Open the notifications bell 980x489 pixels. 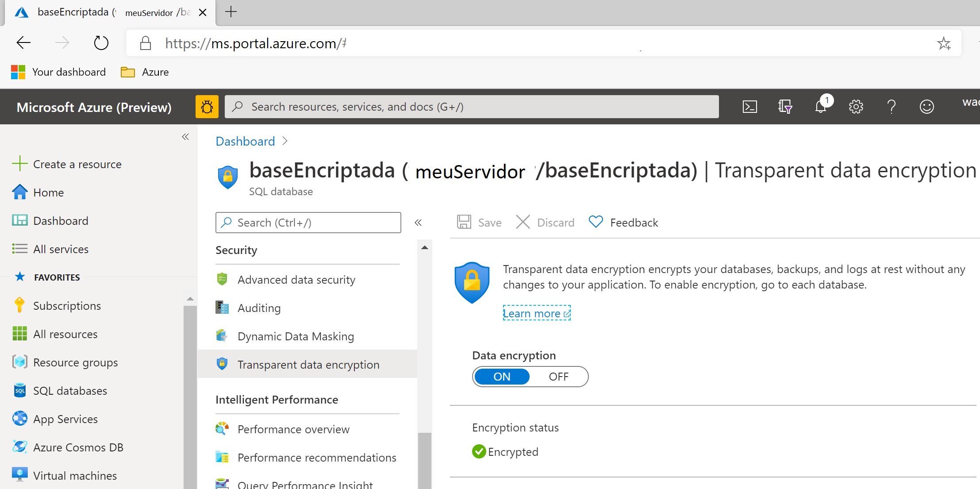click(821, 107)
